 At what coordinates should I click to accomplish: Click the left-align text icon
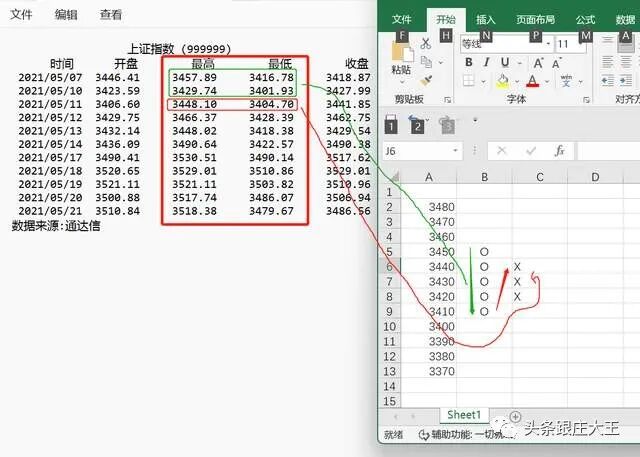point(608,62)
